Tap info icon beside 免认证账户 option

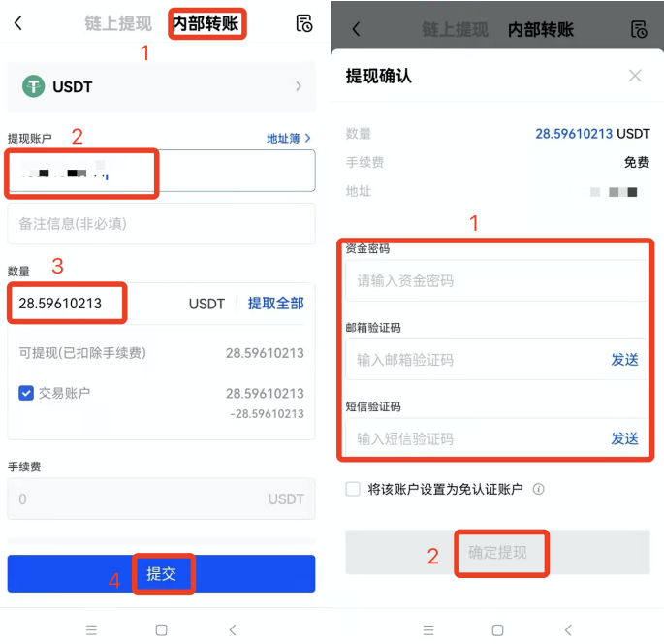coord(538,490)
